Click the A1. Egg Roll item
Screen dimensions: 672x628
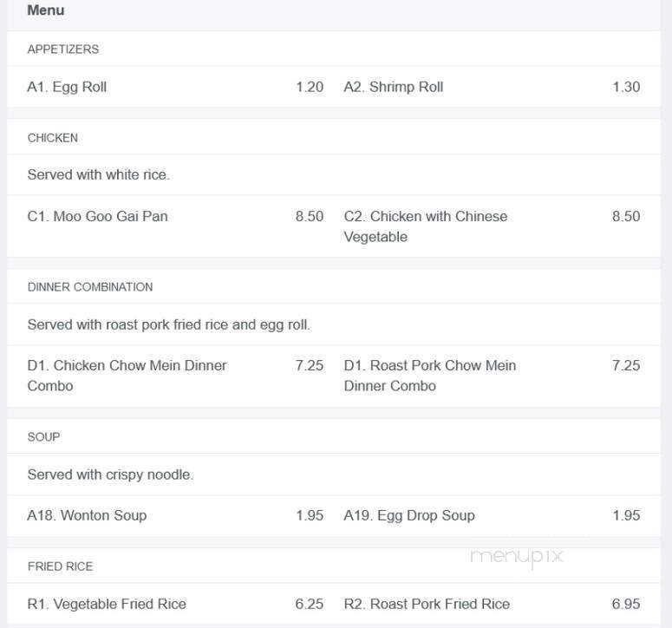pos(68,87)
